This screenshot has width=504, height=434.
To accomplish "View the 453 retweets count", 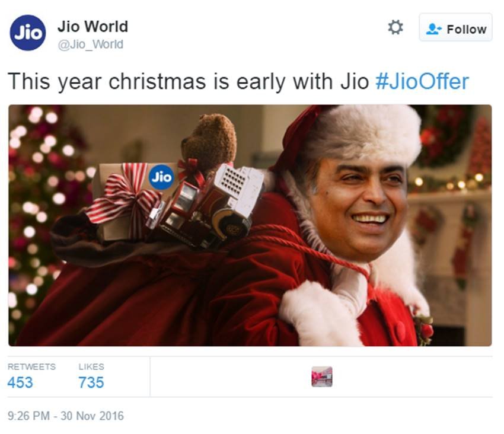I will tap(20, 382).
